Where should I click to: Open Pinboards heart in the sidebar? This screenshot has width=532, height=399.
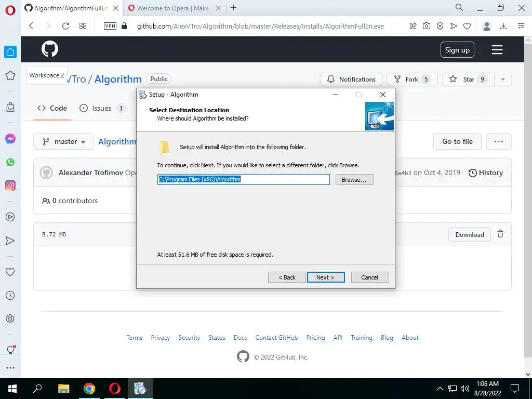(10, 272)
